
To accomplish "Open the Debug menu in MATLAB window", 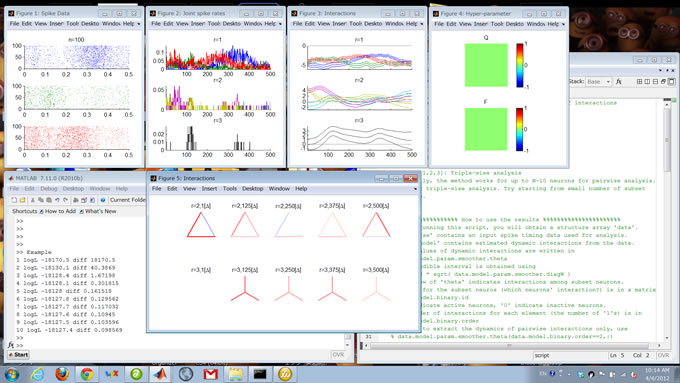I will click(x=49, y=189).
